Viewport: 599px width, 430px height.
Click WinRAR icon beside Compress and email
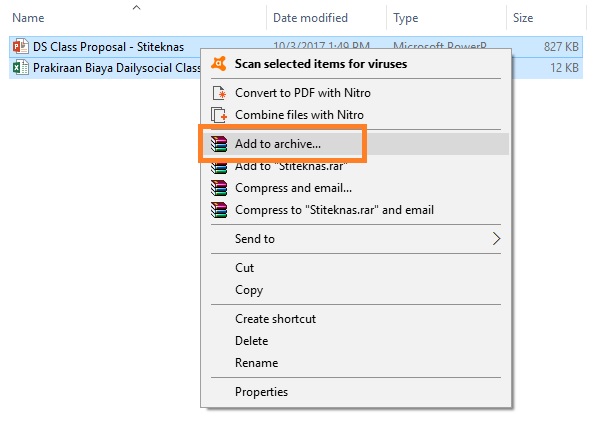[x=219, y=188]
